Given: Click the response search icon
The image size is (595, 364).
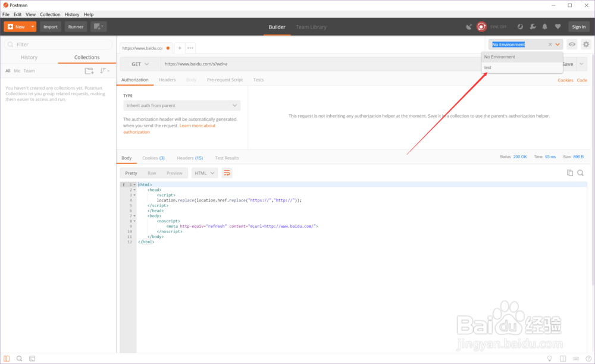Looking at the screenshot, I should pos(580,173).
